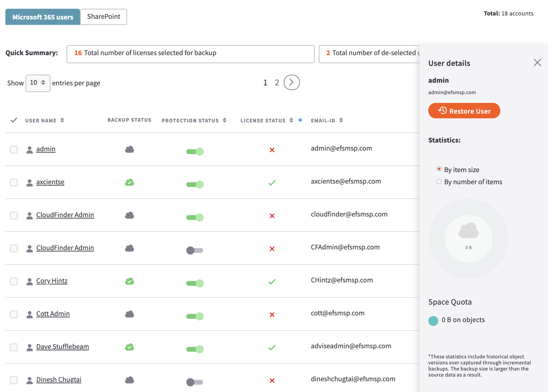Click the red X license status for Cott Admin

point(272,315)
